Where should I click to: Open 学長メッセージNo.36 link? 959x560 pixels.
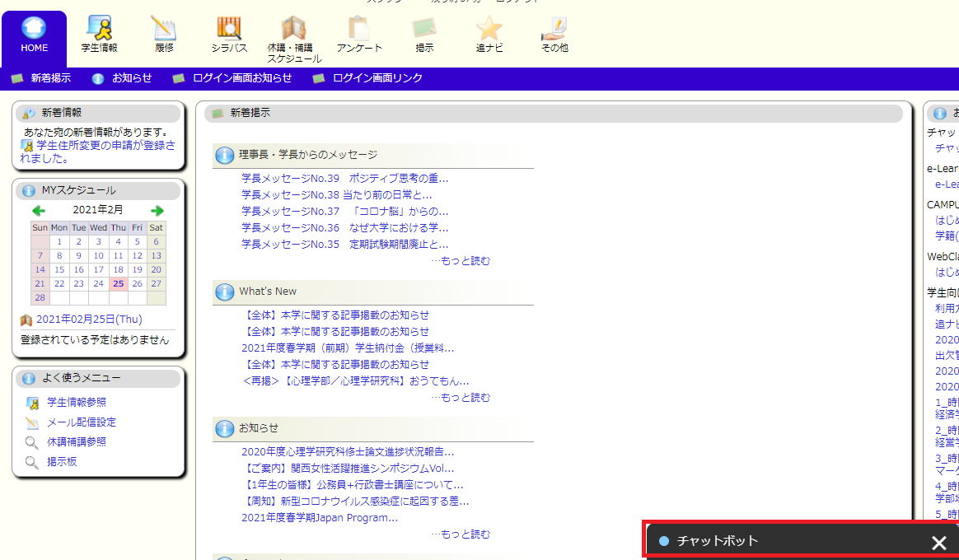pos(345,228)
